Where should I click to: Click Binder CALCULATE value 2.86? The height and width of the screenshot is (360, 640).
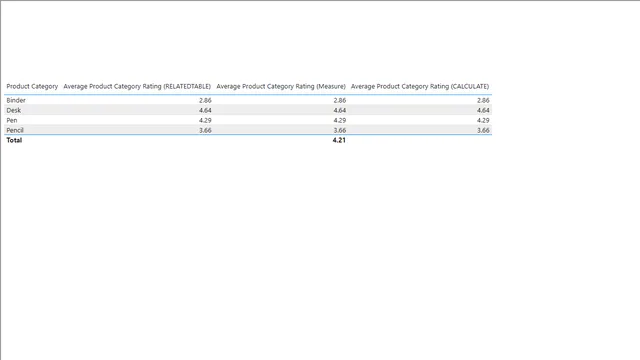tap(483, 100)
